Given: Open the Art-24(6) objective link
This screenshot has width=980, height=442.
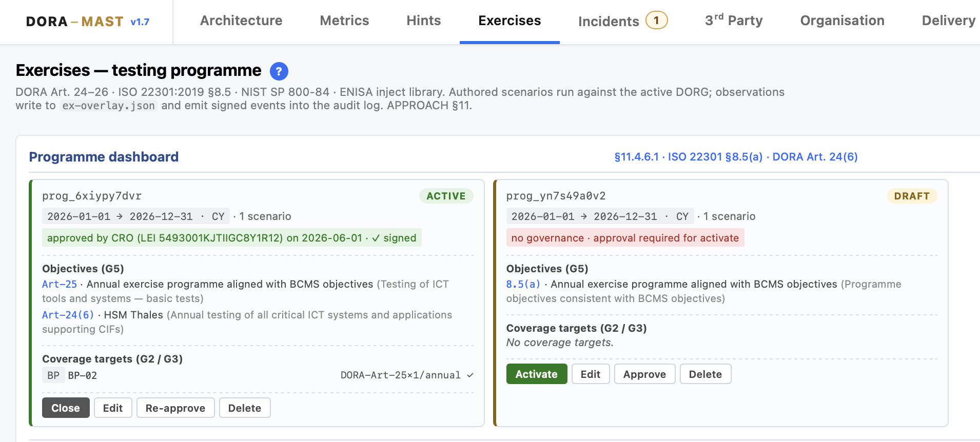Looking at the screenshot, I should click(68, 315).
